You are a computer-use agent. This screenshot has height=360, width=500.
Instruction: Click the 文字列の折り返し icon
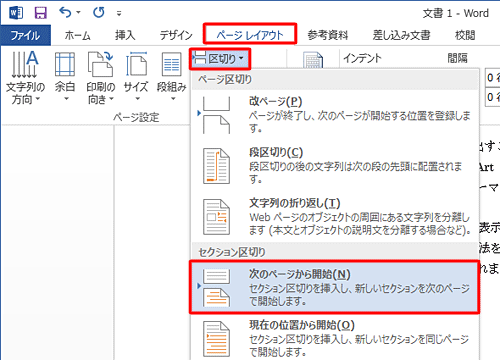(216, 217)
